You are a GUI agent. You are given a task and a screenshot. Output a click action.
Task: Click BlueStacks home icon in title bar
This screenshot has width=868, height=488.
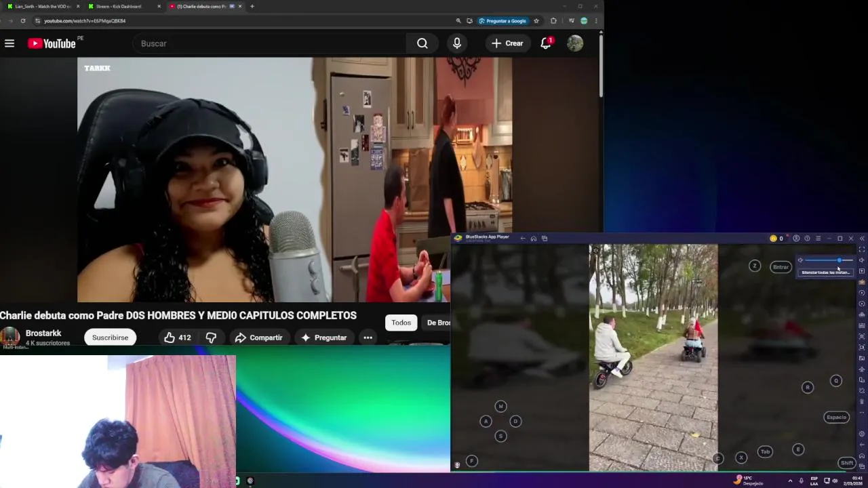tap(534, 238)
